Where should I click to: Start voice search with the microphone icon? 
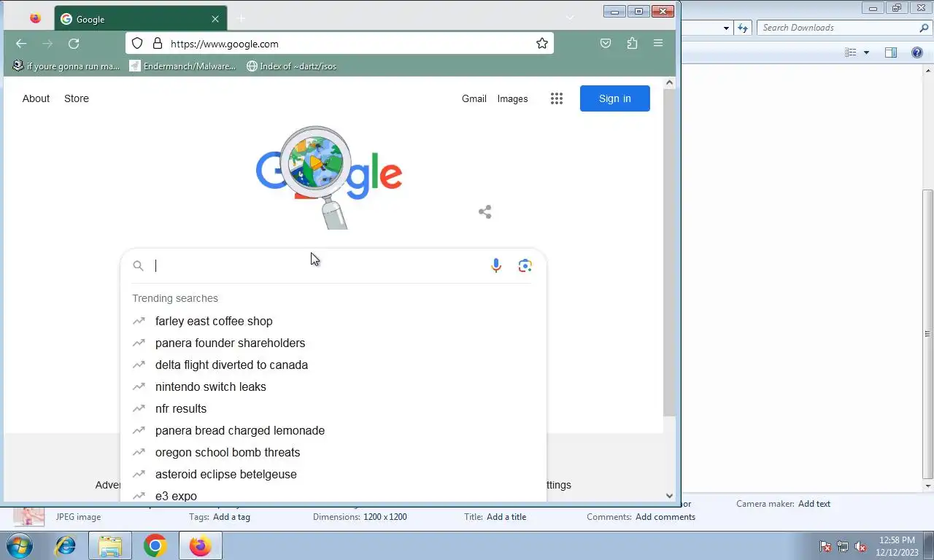(496, 266)
